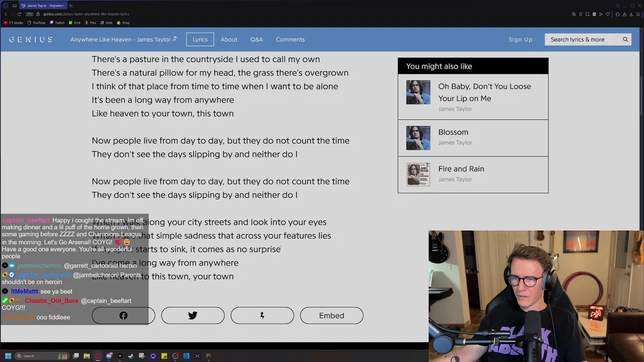Bookmark page with the heart icon
Screen dimensions: 644x362
[x=608, y=14]
